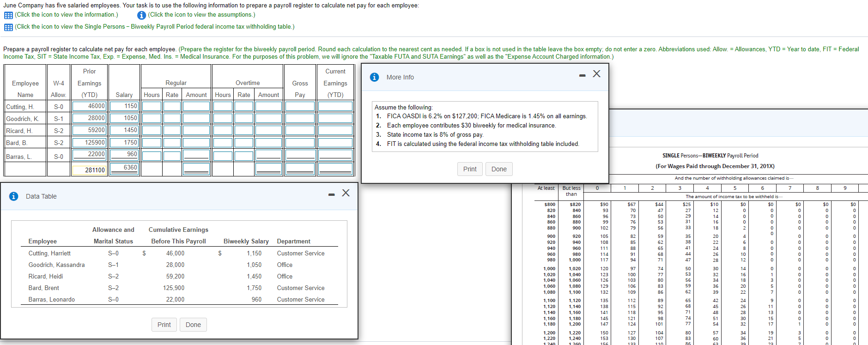
Task: Click the 'SINGLE Persons—BIWEEKLY Payroll Period' heading
Action: 710,156
